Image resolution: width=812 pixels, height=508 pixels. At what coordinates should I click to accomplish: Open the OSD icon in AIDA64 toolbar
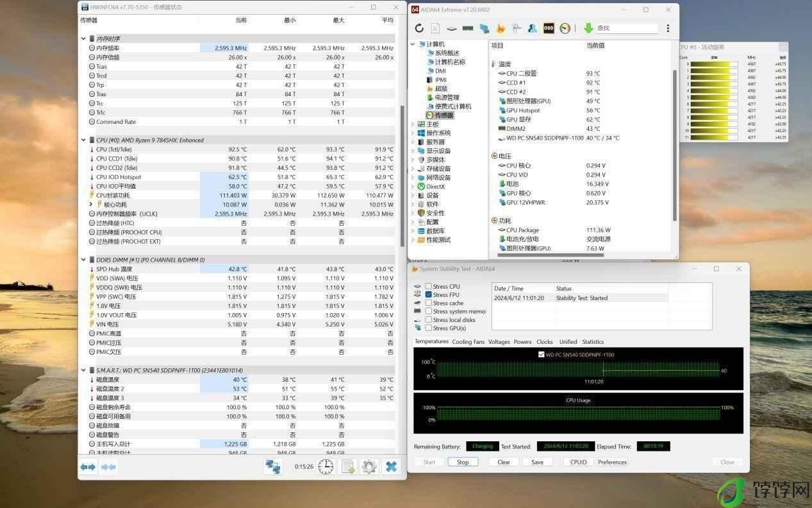(549, 28)
